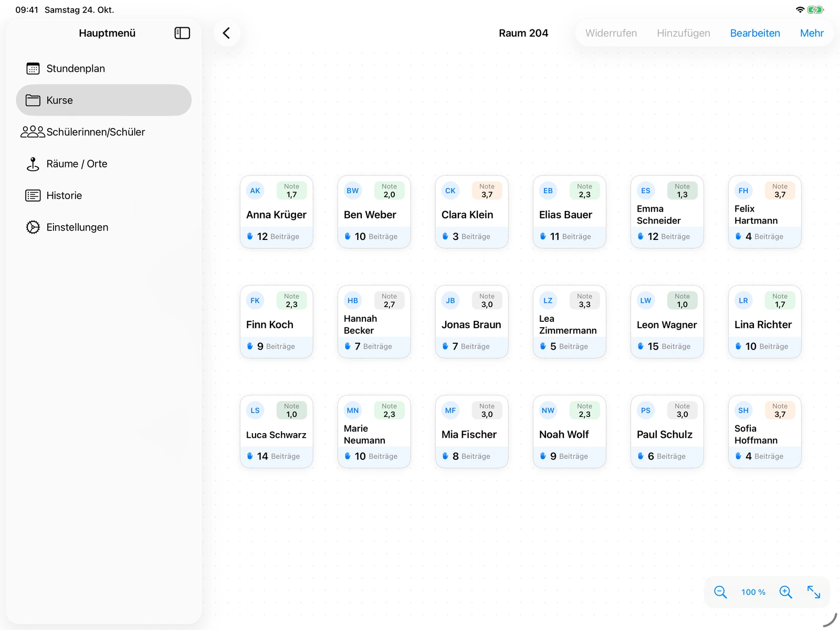Toggle the sidebar panel icon
This screenshot has width=840, height=630.
(182, 33)
